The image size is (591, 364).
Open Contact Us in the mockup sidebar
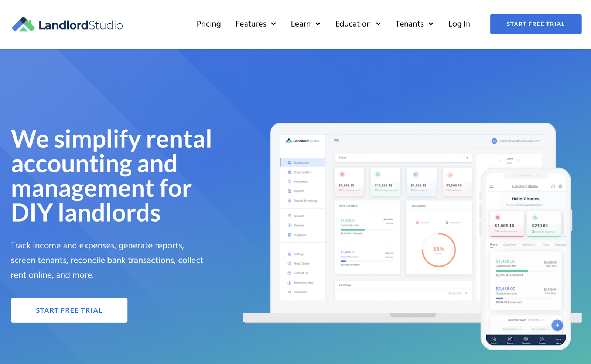[298, 273]
